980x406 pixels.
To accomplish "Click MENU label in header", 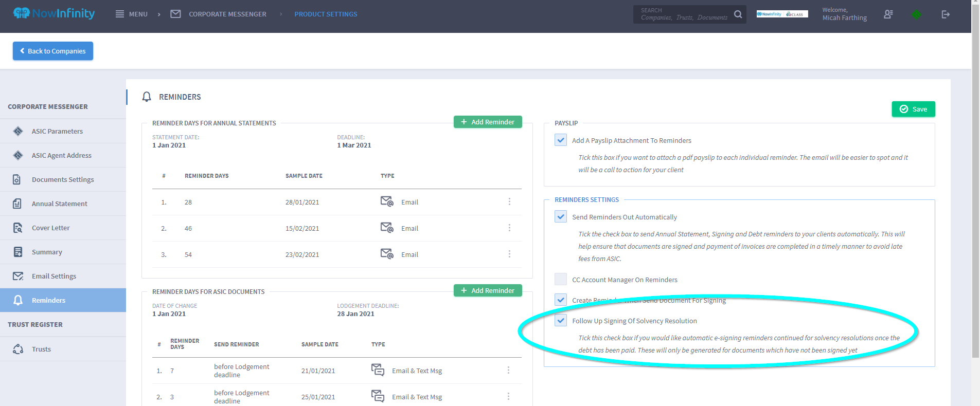I will pos(138,14).
